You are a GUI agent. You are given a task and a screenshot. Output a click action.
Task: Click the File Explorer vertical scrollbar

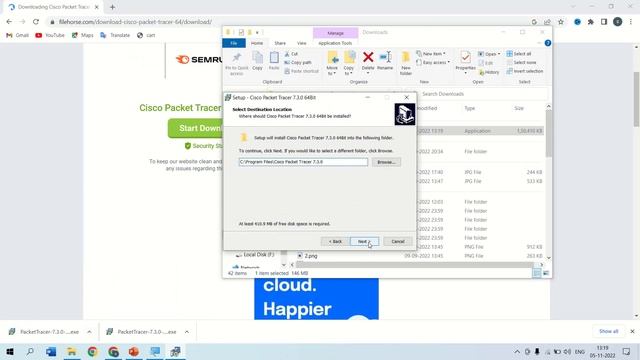tap(549, 134)
